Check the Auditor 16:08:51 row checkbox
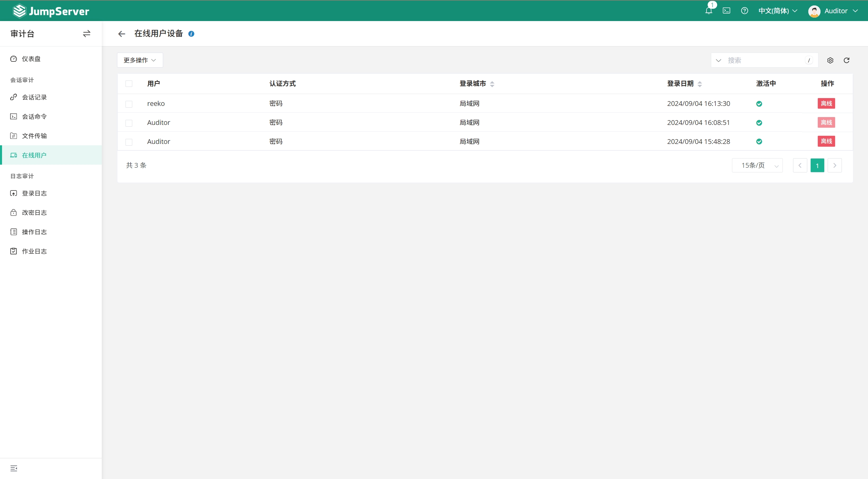Viewport: 868px width, 479px height. click(x=129, y=123)
